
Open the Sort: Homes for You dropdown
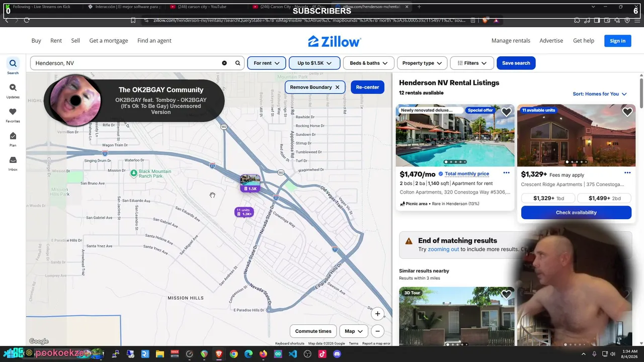(600, 94)
